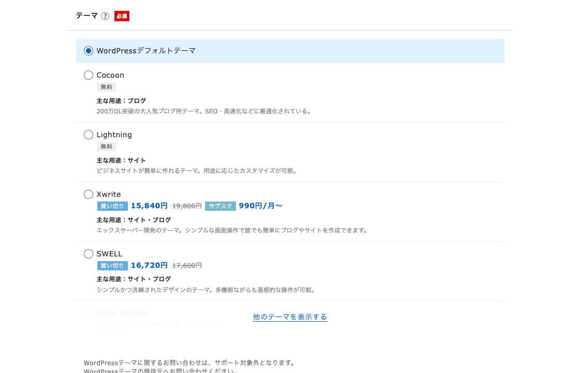Image resolution: width=588 pixels, height=373 pixels.
Task: Click the 16,720円 SWELL price
Action: (149, 265)
